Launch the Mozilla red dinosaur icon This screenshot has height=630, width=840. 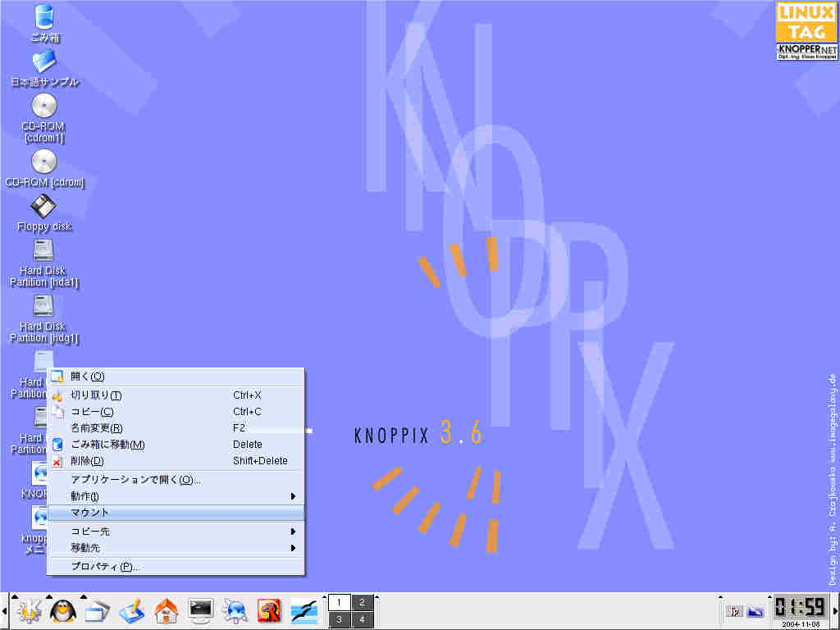pyautogui.click(x=269, y=610)
